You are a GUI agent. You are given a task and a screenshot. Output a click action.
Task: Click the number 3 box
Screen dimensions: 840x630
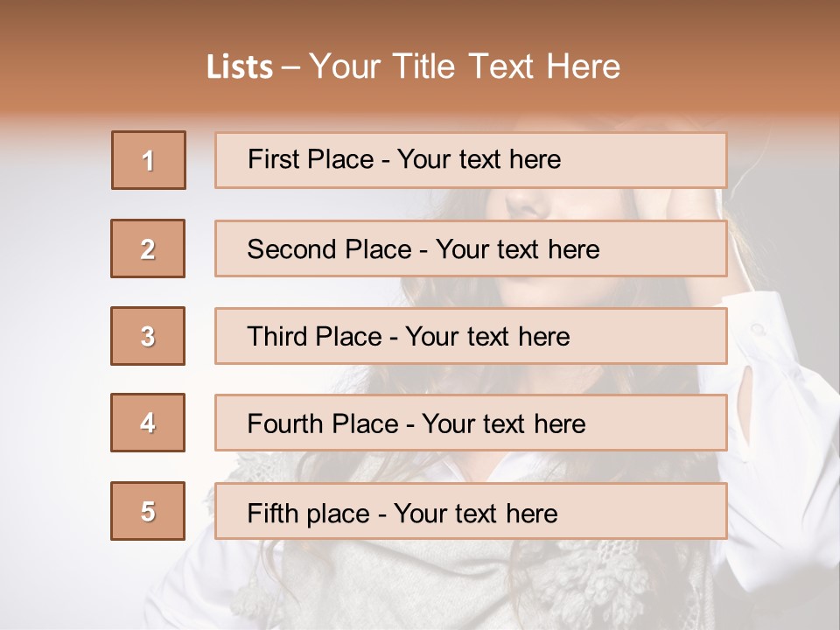[x=148, y=336]
